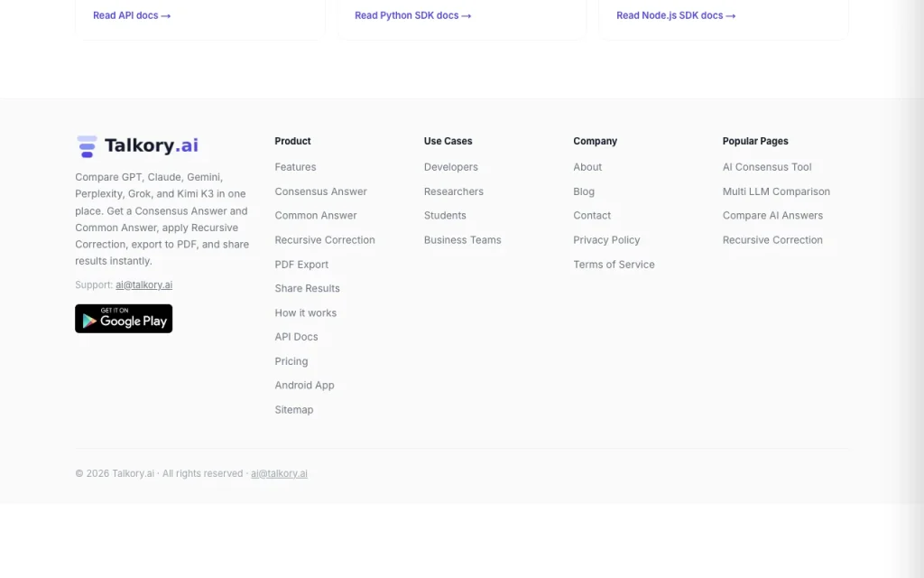
Task: Click the support email ai@talkory.ai
Action: tap(143, 284)
